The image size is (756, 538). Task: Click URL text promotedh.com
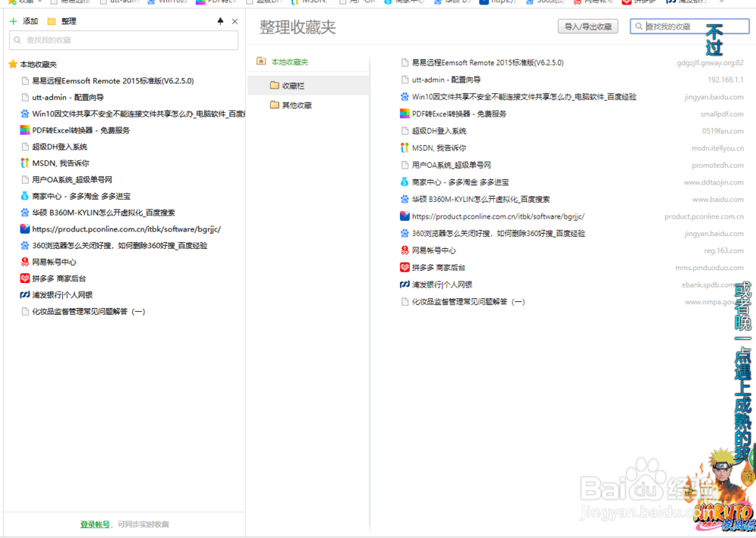[717, 165]
